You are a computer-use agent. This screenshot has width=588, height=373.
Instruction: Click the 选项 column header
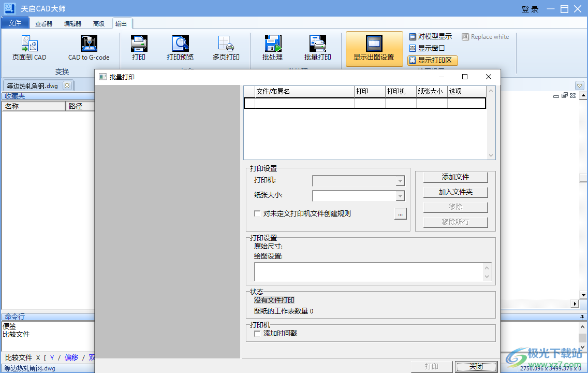[x=466, y=91]
